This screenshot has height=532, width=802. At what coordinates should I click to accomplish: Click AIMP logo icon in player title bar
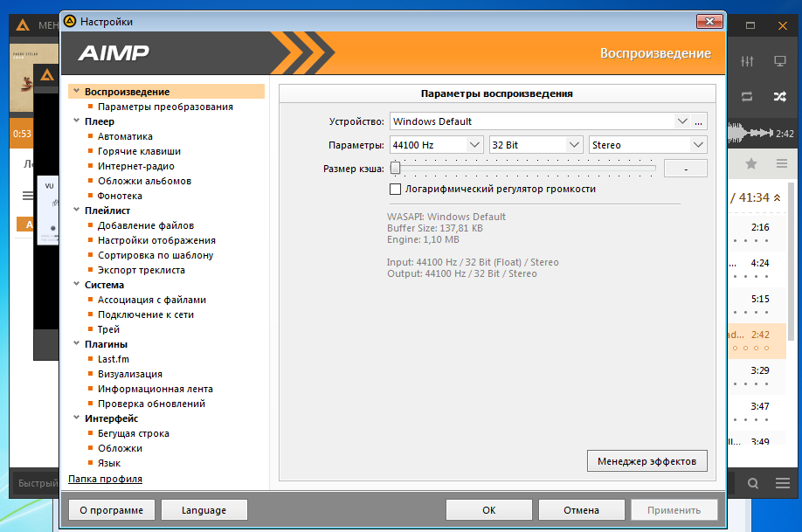tap(22, 25)
